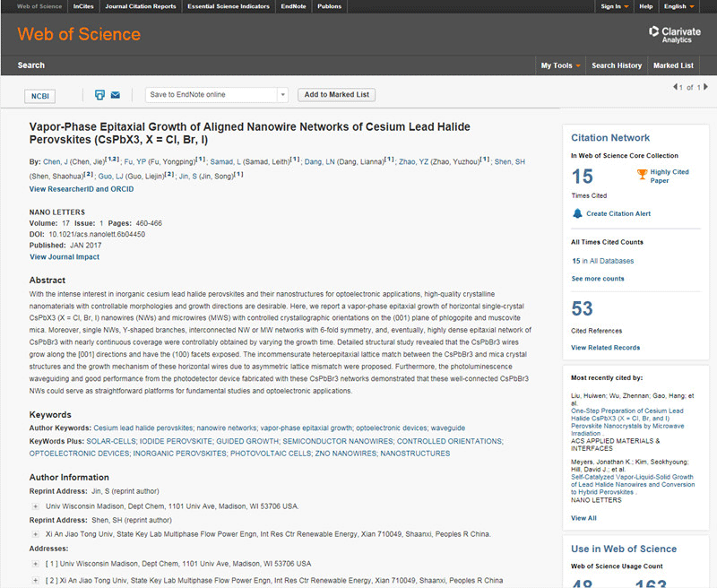Viewport: 717px width, 588px height.
Task: Expand address [1] Univ Wisconsin Madison
Action: tap(35, 564)
